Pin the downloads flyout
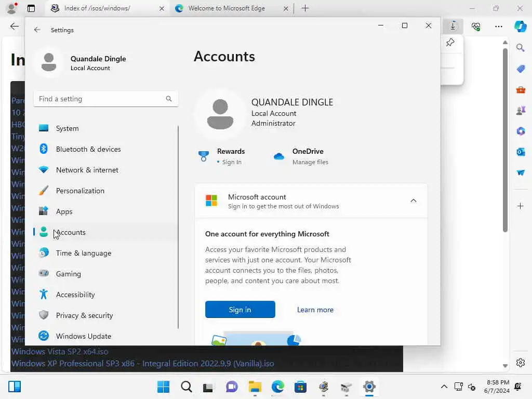 tap(450, 43)
